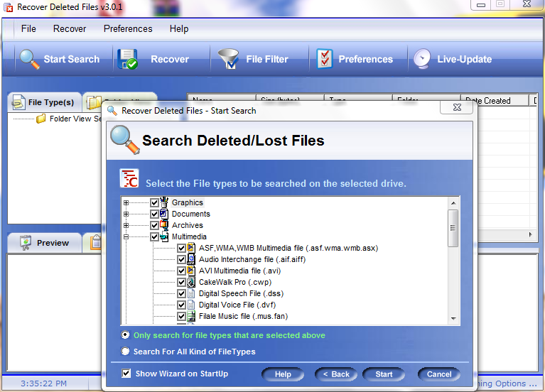Switch to the Preview tab
Viewport: 545px width, 392px height.
[x=45, y=243]
